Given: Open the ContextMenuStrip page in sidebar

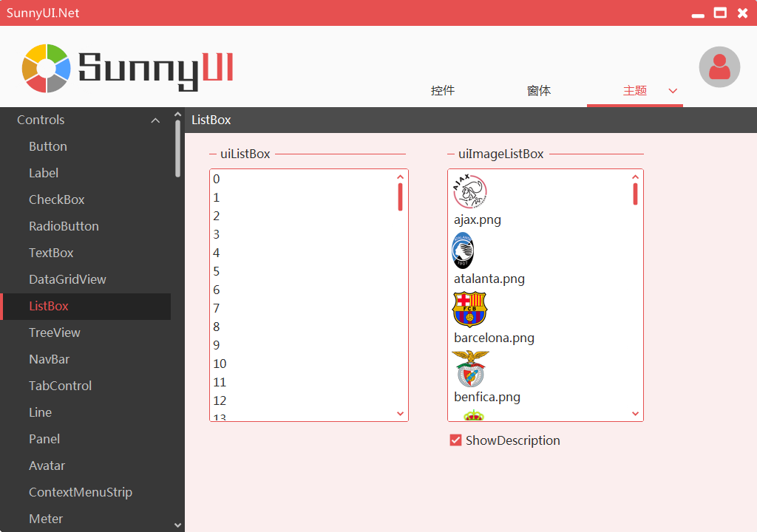Looking at the screenshot, I should pyautogui.click(x=86, y=492).
